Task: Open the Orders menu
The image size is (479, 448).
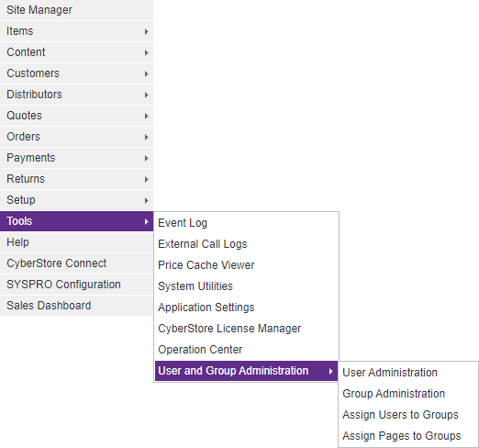Action: tap(76, 137)
